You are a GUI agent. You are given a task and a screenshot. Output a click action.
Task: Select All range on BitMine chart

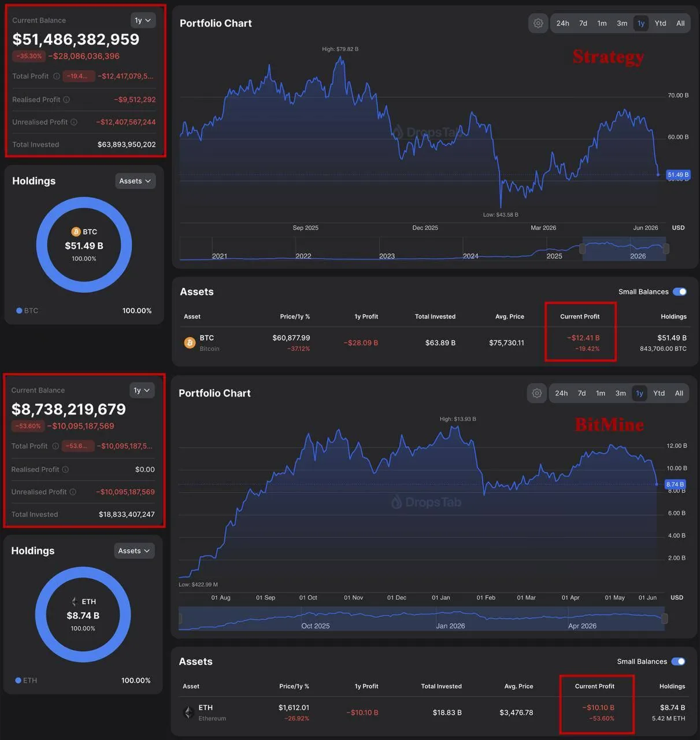(679, 393)
